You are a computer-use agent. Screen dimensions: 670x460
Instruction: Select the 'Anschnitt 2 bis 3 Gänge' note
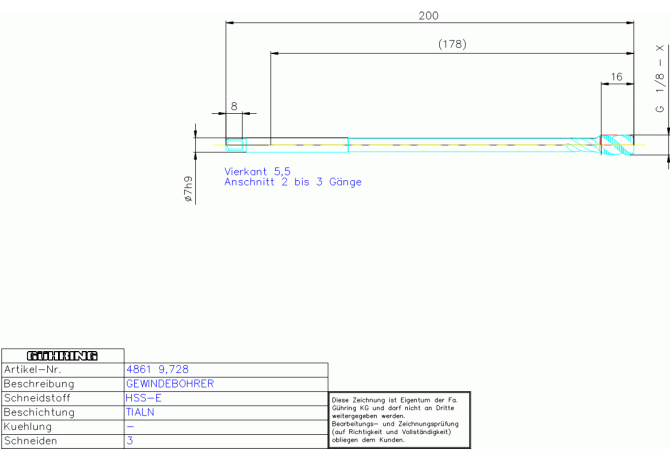(293, 182)
